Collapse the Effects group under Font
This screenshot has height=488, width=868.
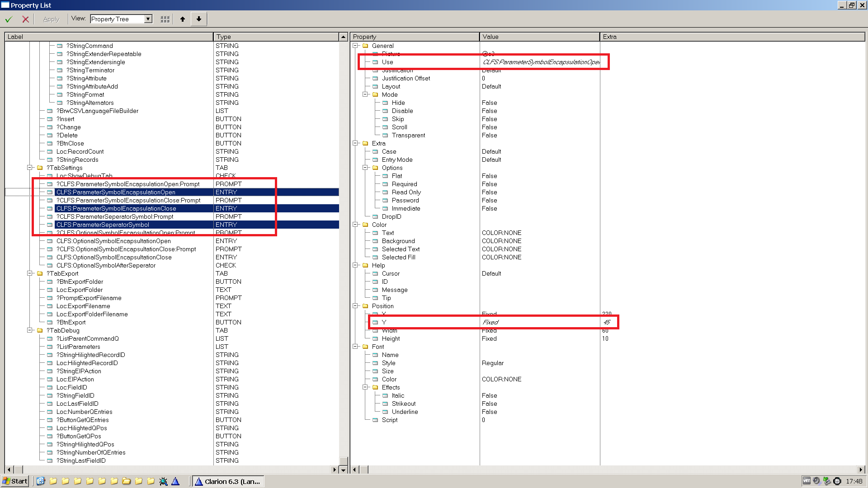[365, 387]
